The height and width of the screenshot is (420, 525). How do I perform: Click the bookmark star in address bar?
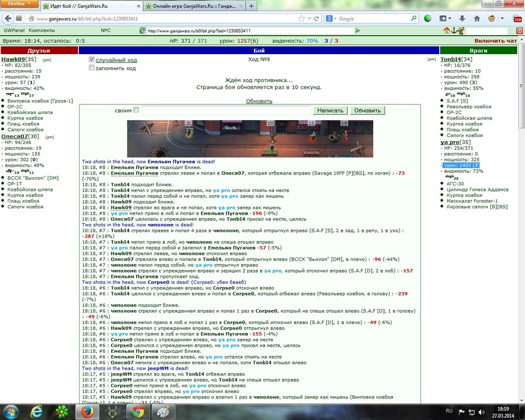(301, 19)
